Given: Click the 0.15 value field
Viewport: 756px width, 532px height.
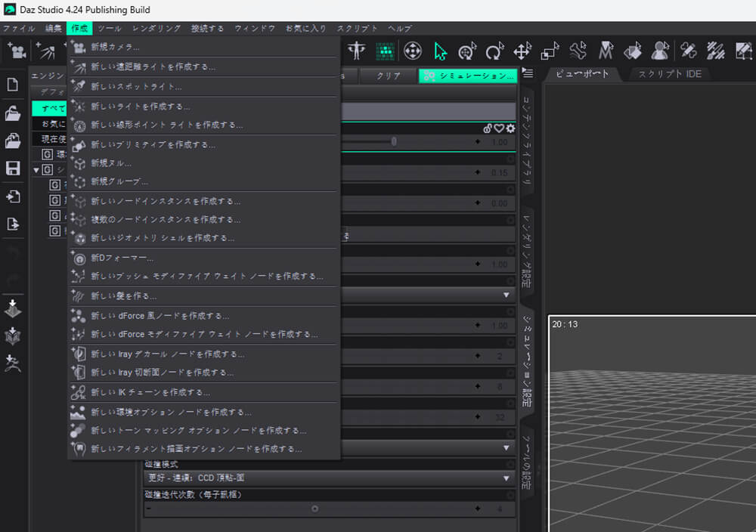Looking at the screenshot, I should pyautogui.click(x=500, y=172).
